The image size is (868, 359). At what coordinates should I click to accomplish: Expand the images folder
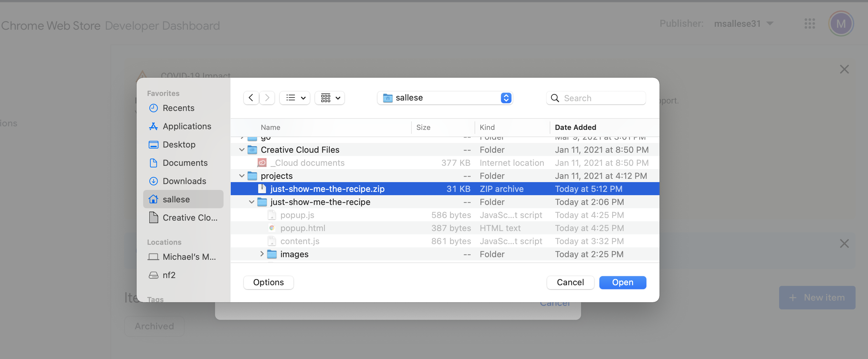(261, 254)
